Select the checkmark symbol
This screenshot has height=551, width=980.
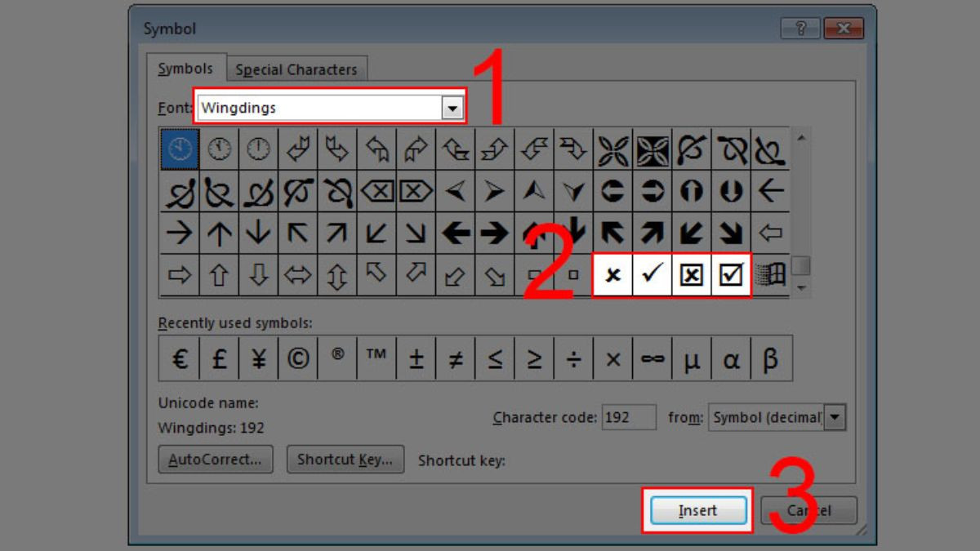652,276
